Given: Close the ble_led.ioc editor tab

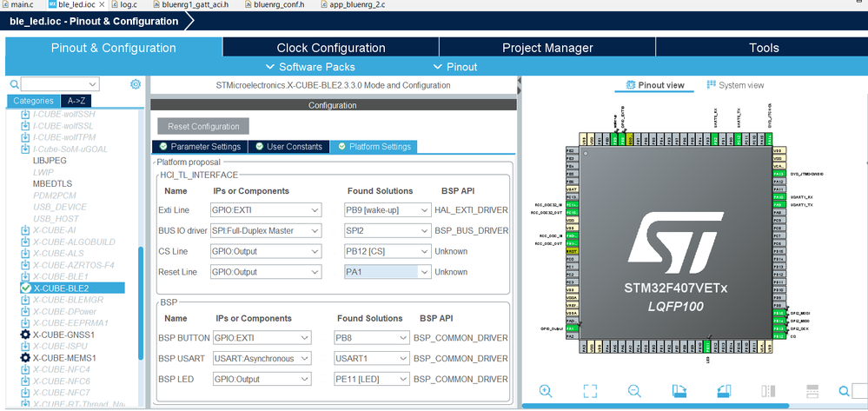Looking at the screenshot, I should [100, 5].
